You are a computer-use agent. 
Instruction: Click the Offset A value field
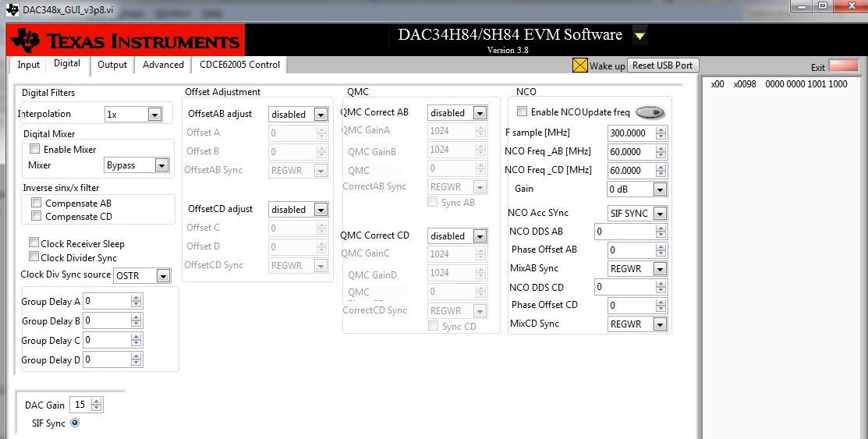[292, 133]
